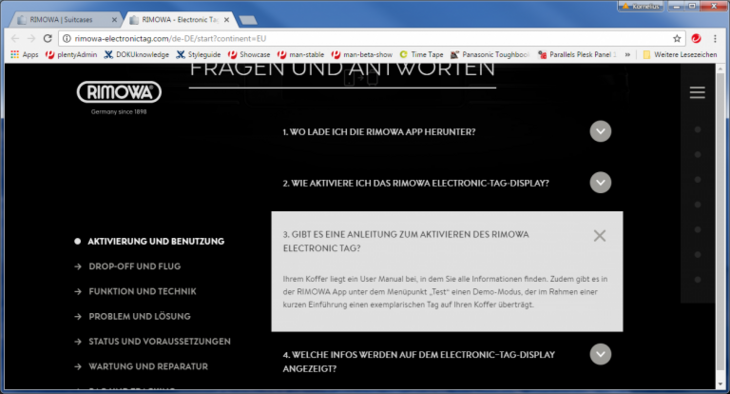Click the fourth page navigation dot
This screenshot has width=730, height=394.
697,205
